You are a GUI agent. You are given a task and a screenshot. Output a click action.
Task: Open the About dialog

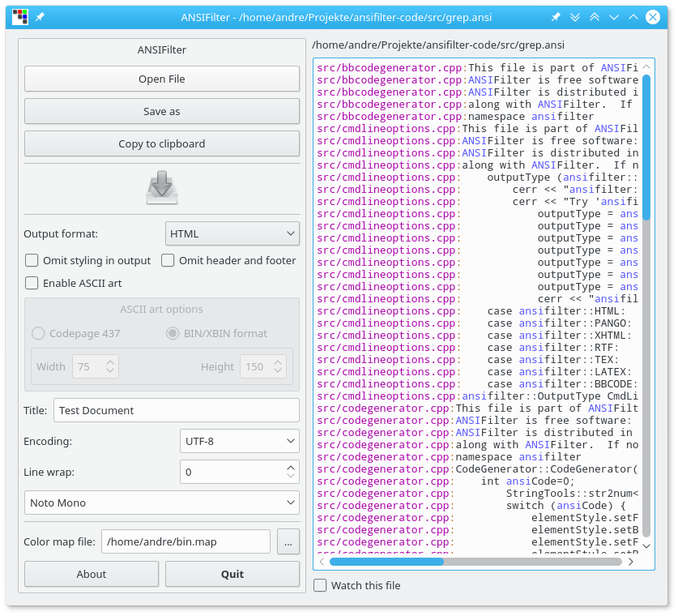92,574
